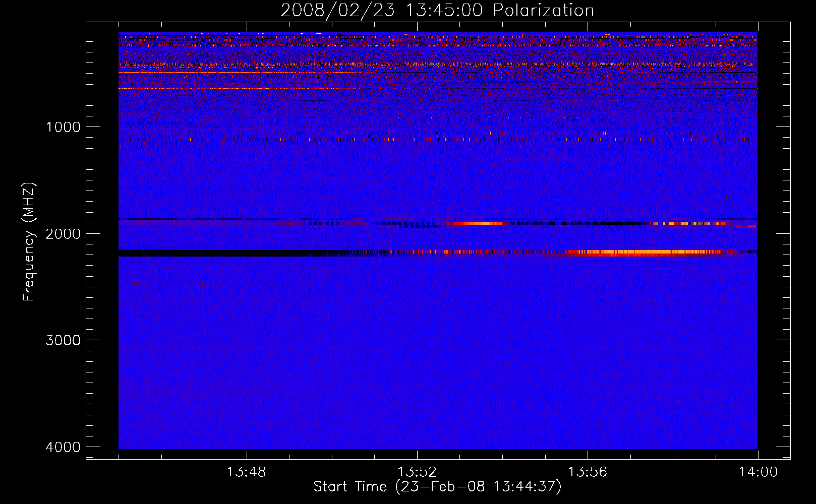
Task: Click the 13:48 time tick label
Action: point(246,472)
